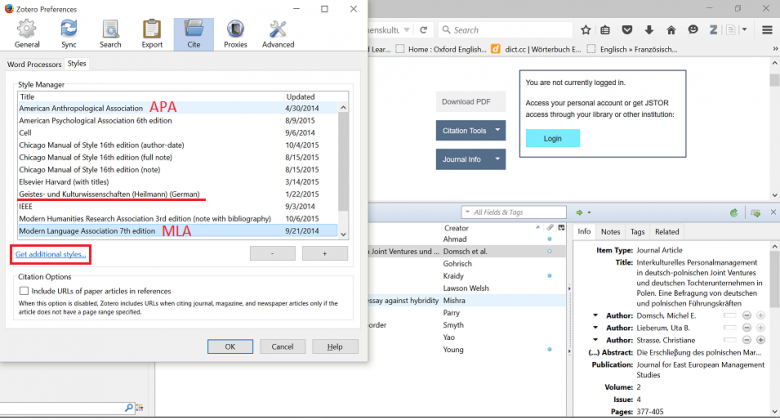
Task: Select the Cite preferences pane
Action: coord(194,34)
